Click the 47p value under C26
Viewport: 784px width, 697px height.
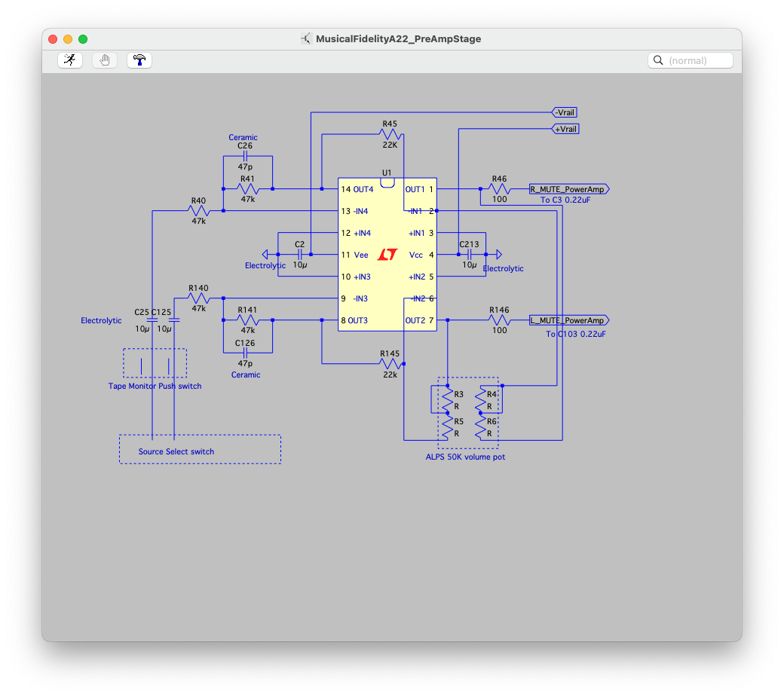[x=244, y=167]
